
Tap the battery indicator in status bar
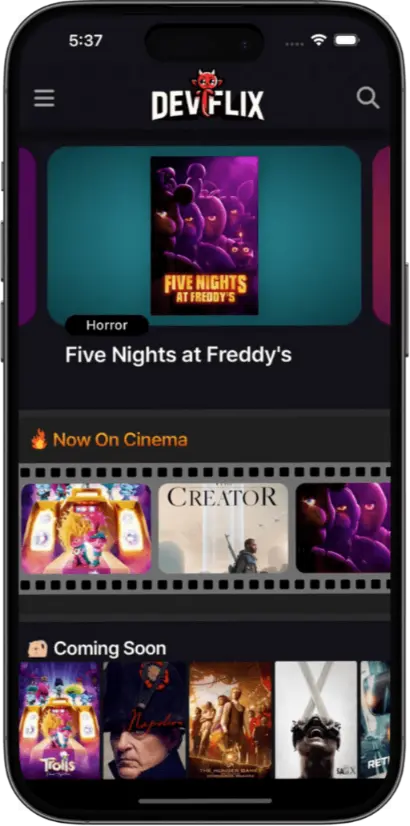346,40
